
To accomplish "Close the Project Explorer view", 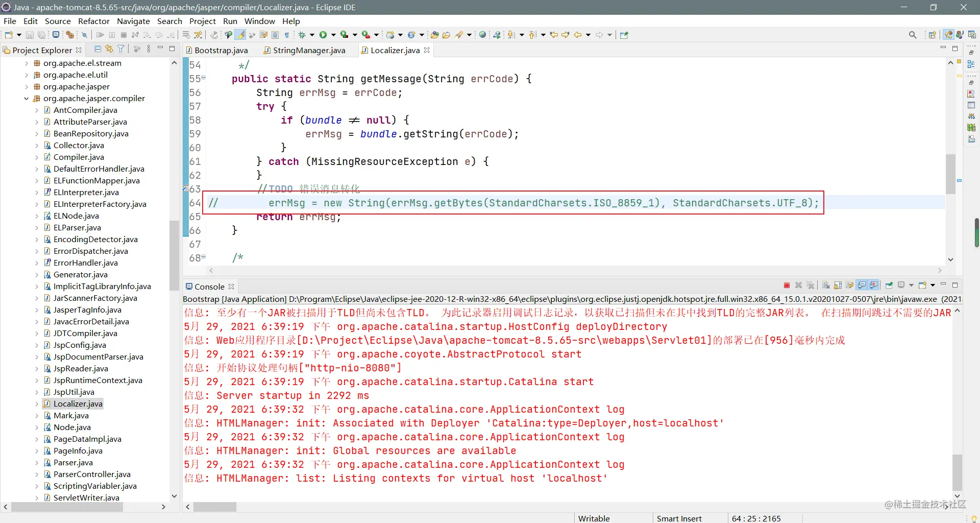I will (x=79, y=50).
